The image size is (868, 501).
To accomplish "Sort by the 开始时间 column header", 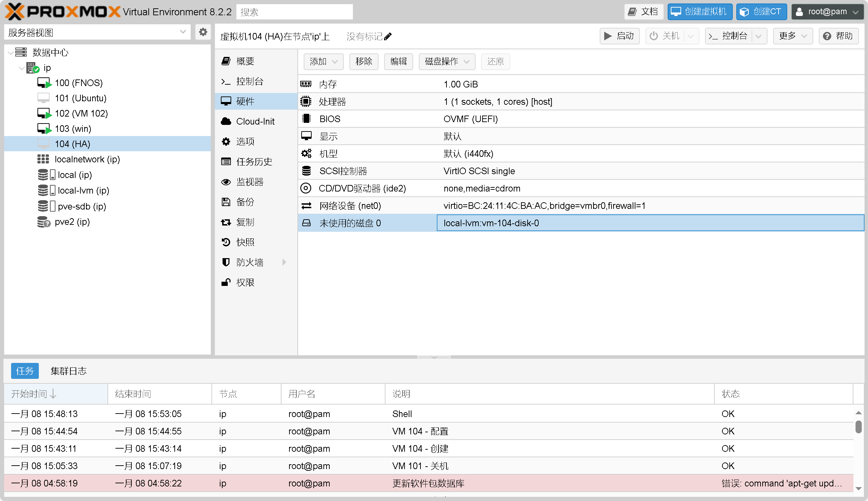I will click(x=56, y=394).
